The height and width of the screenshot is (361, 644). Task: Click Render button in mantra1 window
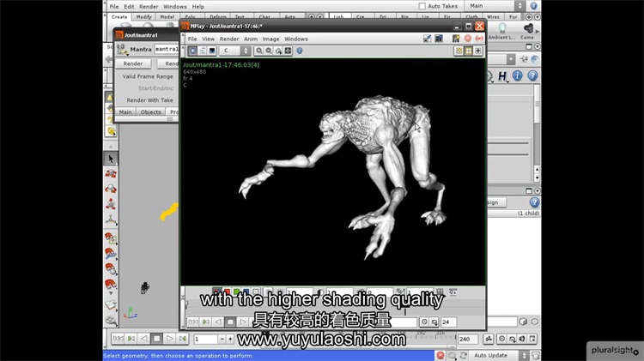coord(133,63)
